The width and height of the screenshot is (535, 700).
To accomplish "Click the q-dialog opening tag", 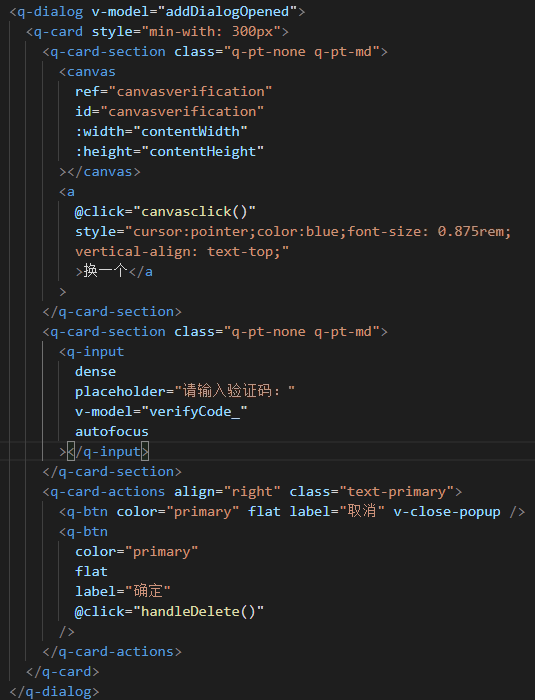I will point(46,12).
